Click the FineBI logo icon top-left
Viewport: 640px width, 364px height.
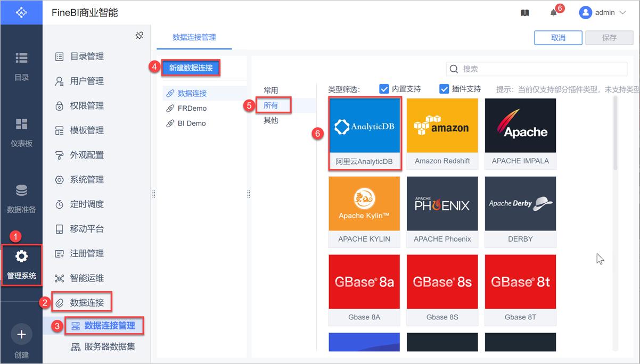pos(21,12)
